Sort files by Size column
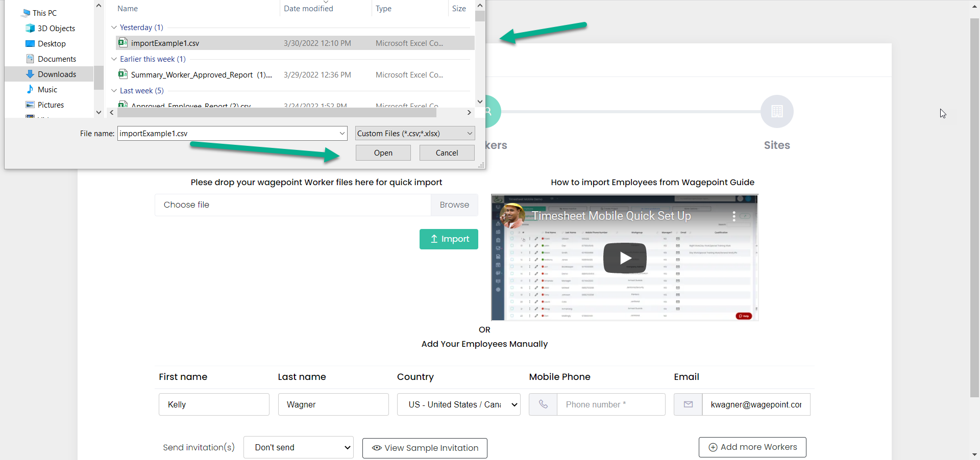The width and height of the screenshot is (980, 460). coord(459,8)
